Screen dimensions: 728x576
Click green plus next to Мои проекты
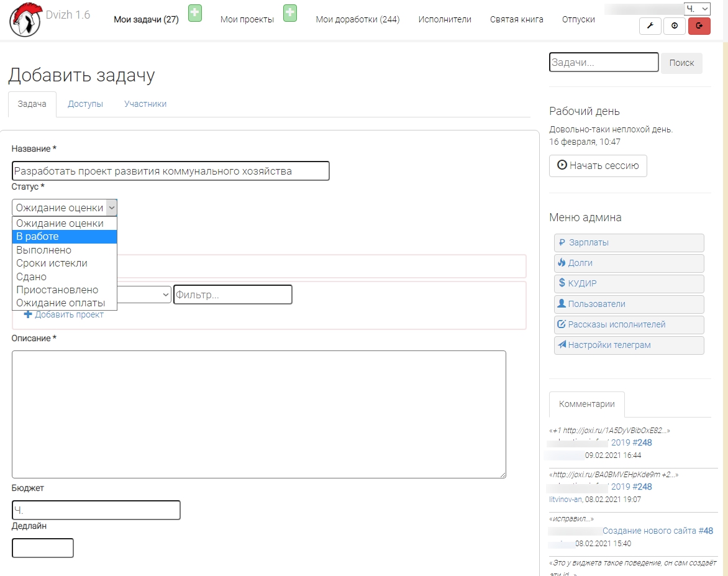tap(290, 13)
